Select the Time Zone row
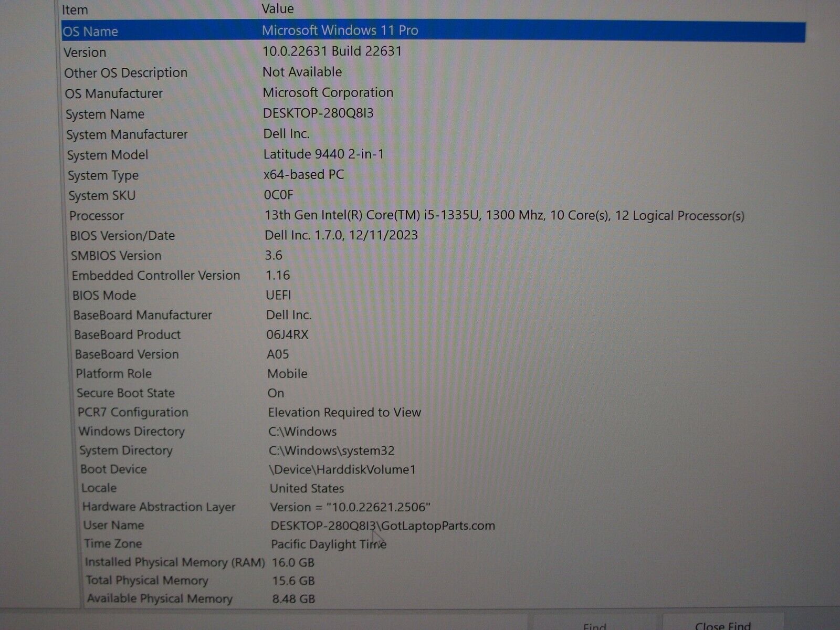840x630 pixels. 113,544
